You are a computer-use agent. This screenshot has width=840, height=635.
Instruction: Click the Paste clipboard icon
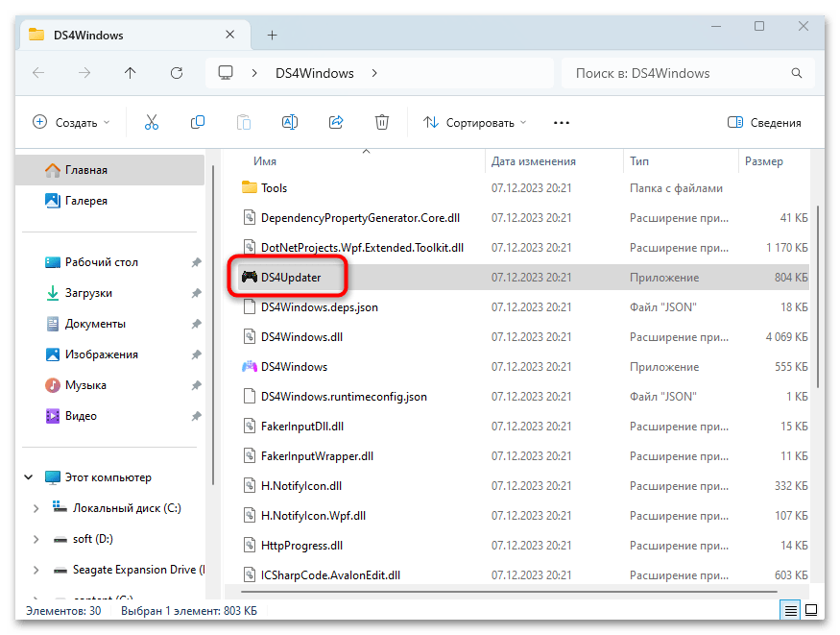(x=244, y=123)
